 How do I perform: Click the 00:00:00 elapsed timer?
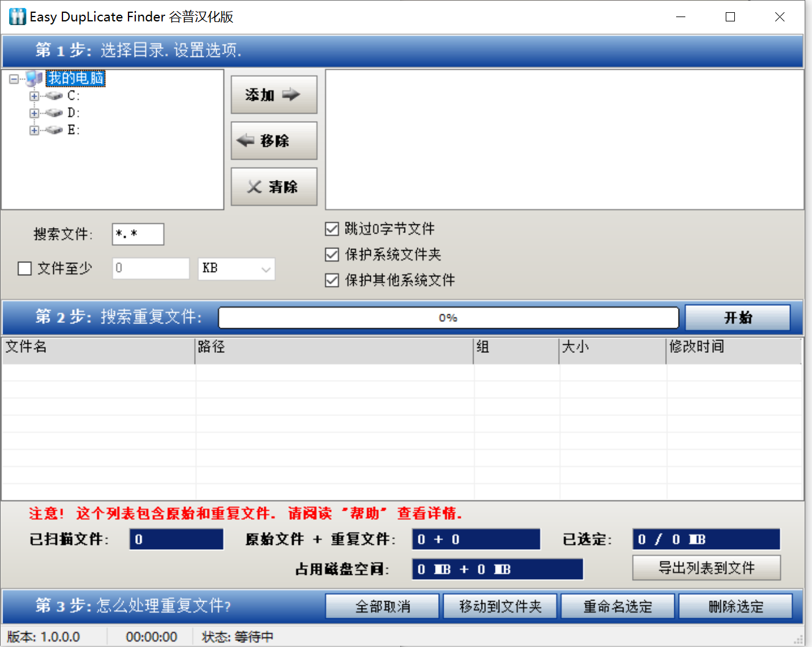tap(152, 637)
